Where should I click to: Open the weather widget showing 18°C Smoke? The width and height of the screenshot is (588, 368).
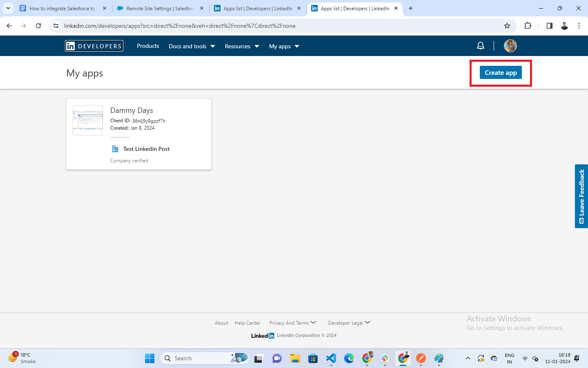(x=22, y=358)
